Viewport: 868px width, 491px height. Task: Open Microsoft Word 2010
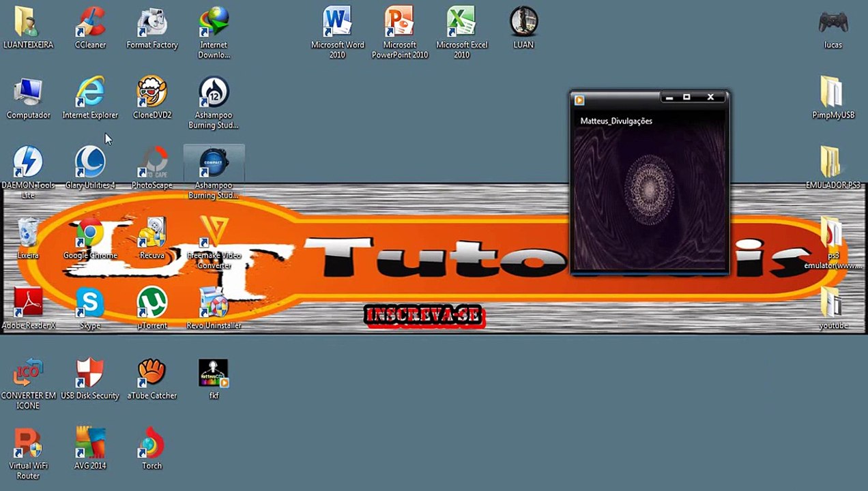(x=338, y=32)
